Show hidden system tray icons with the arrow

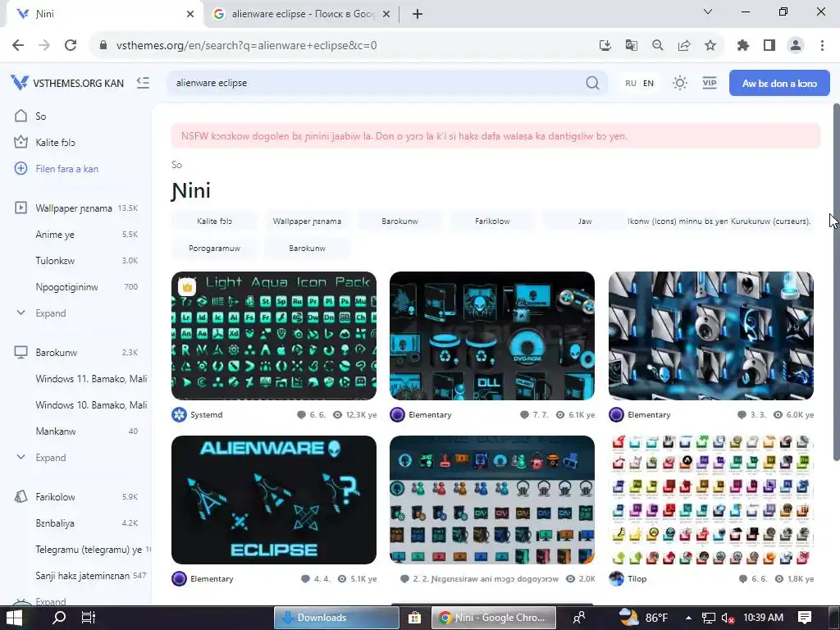point(688,618)
